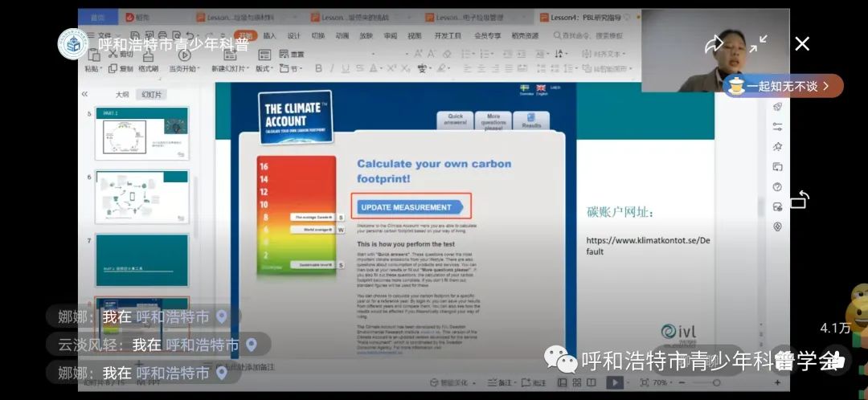Click the 呼和浩特市青少年科普 channel name

(173, 45)
